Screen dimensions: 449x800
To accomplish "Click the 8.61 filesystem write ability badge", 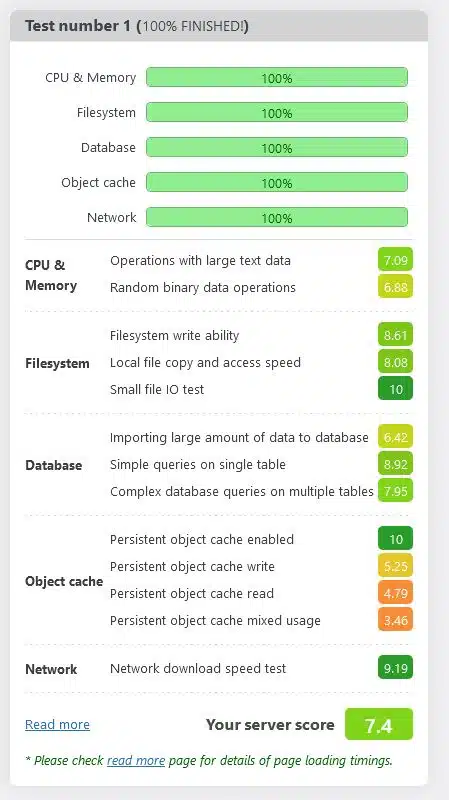I will click(395, 335).
